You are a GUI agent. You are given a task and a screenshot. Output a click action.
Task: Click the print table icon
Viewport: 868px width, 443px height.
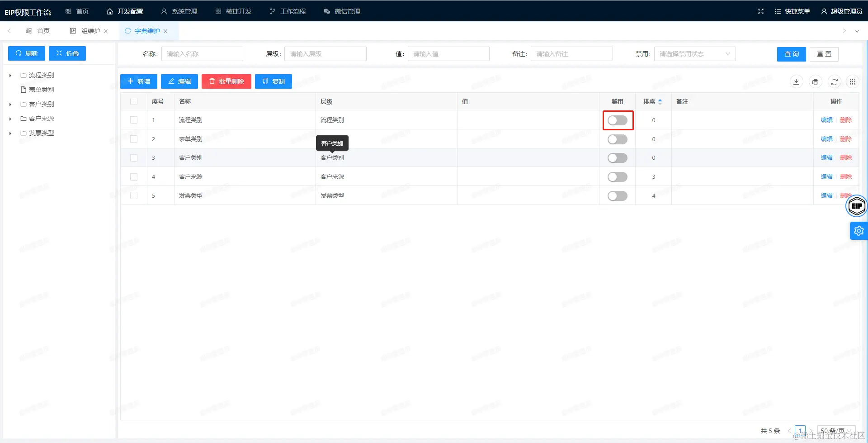tap(815, 82)
